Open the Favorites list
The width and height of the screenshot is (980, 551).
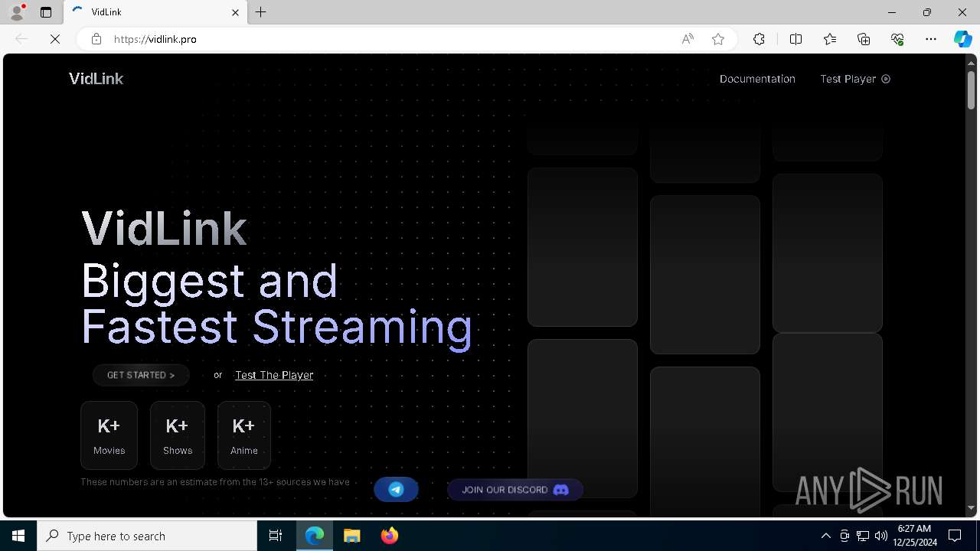pos(830,39)
